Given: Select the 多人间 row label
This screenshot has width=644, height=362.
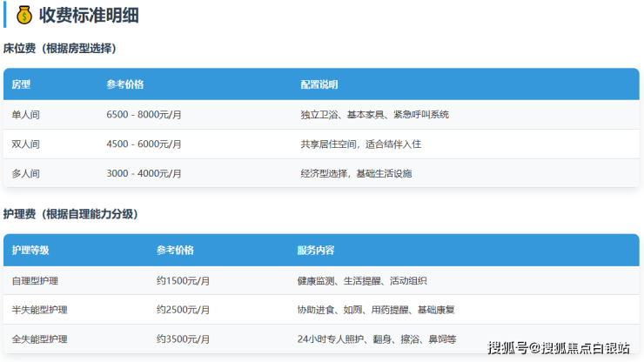Looking at the screenshot, I should pyautogui.click(x=25, y=174).
